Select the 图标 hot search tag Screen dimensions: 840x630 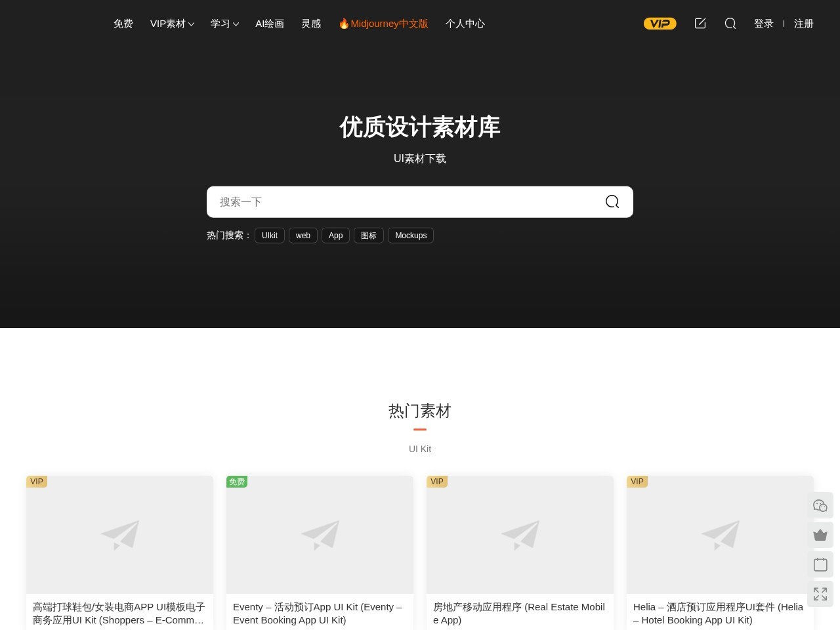pyautogui.click(x=369, y=236)
